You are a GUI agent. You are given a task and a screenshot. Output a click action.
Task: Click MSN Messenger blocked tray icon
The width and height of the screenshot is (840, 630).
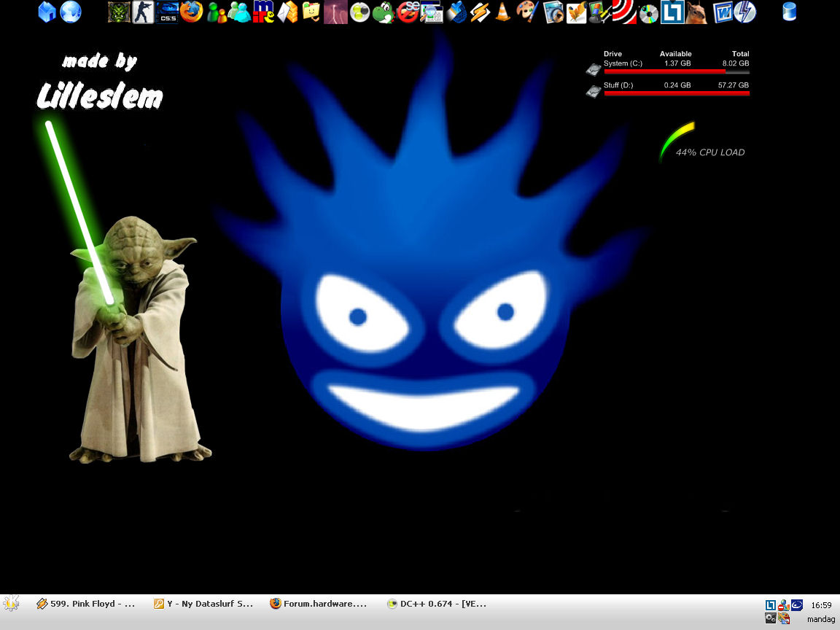pos(784,605)
